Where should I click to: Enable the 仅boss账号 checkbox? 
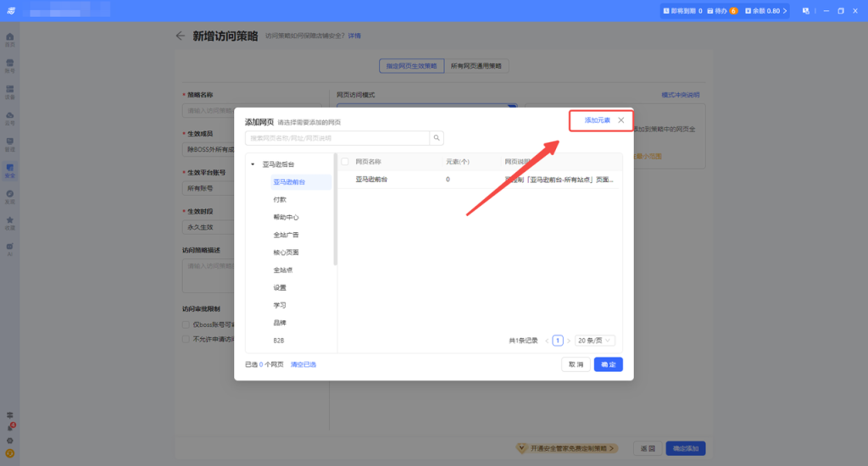186,325
